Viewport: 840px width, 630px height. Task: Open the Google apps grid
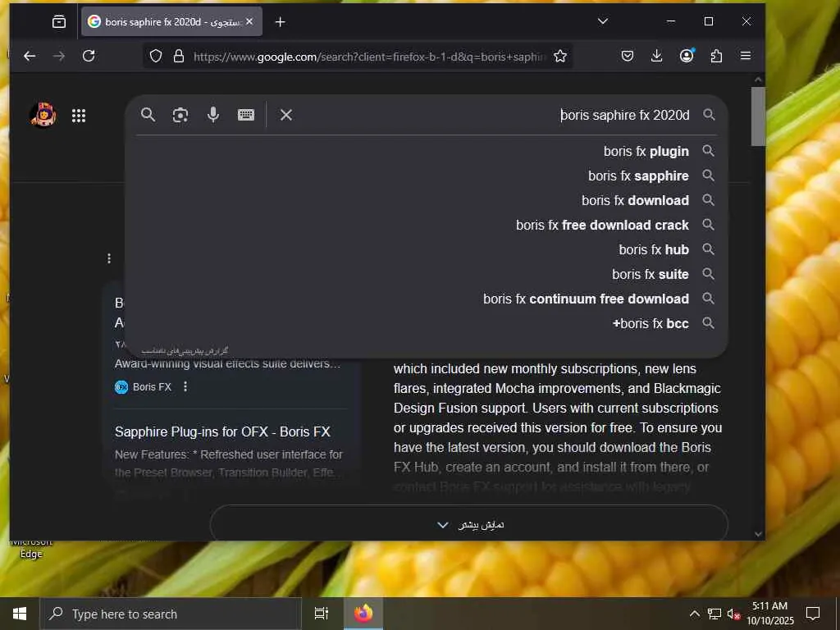79,116
